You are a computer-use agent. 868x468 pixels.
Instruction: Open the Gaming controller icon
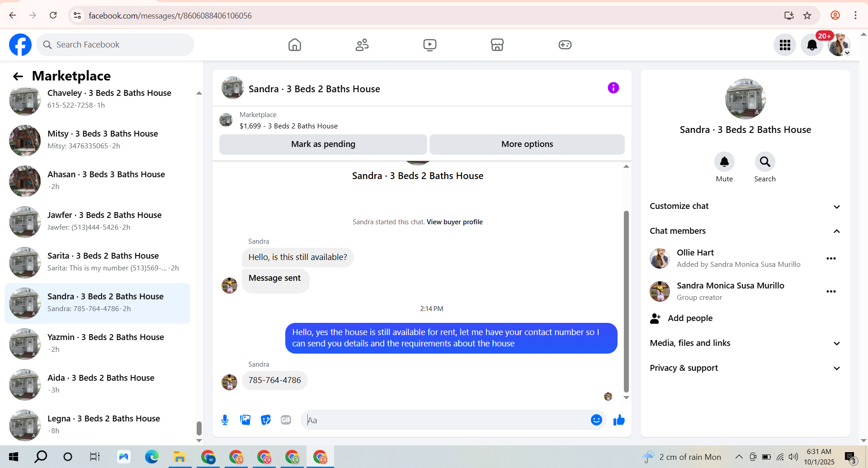point(565,45)
